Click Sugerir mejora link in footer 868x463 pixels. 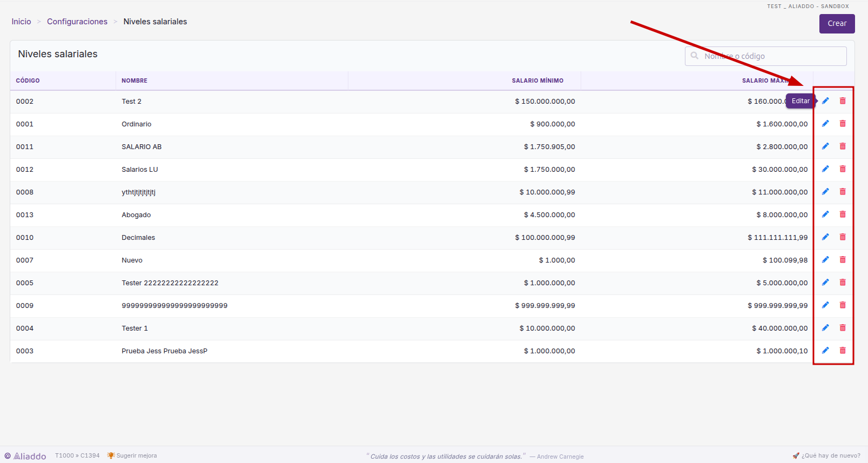coord(132,455)
